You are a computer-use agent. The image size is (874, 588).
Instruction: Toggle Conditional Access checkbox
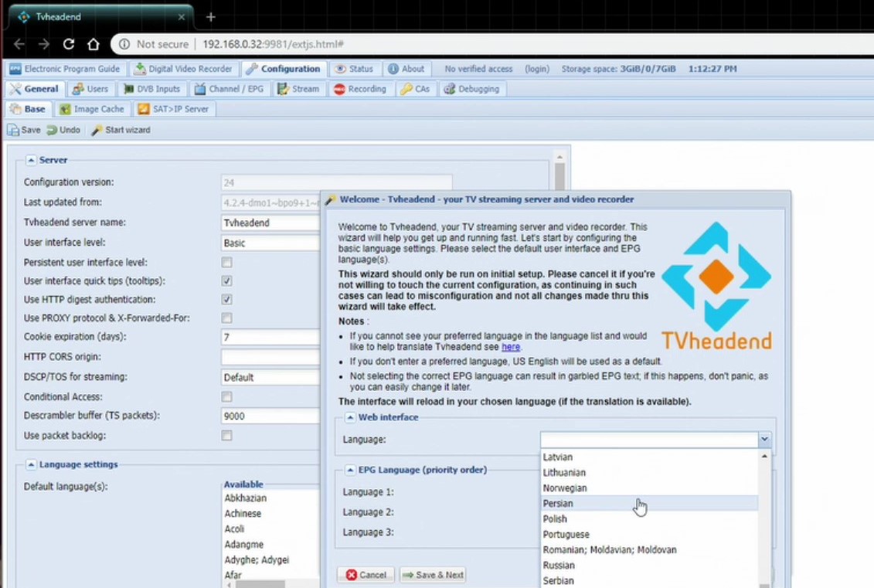coord(227,397)
